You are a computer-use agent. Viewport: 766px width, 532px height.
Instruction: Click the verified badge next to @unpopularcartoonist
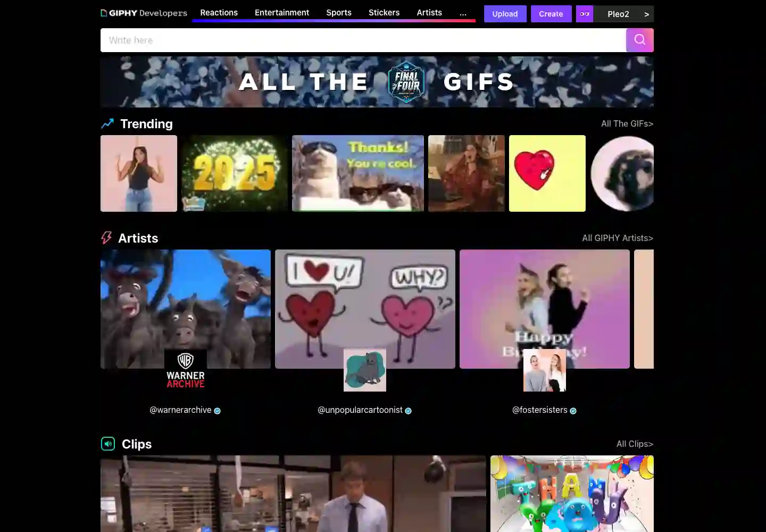(408, 411)
